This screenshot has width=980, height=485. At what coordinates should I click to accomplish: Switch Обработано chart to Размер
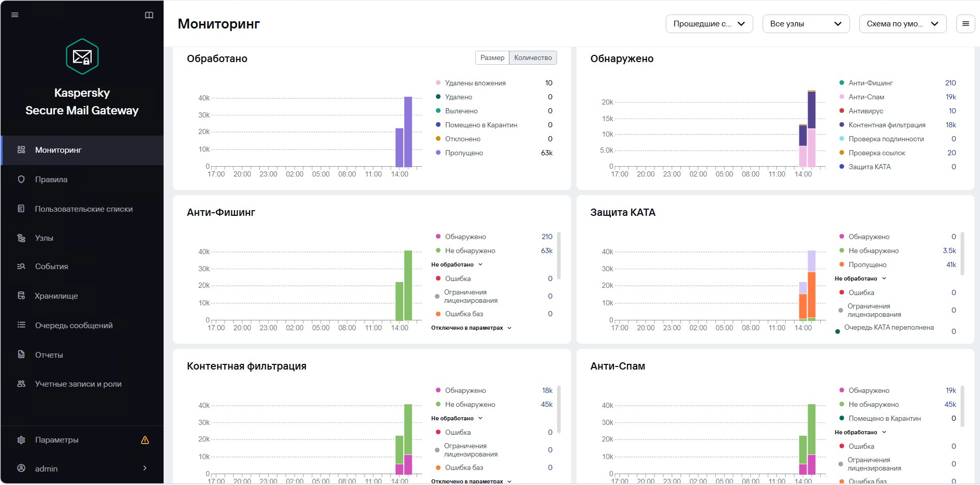[x=492, y=58]
